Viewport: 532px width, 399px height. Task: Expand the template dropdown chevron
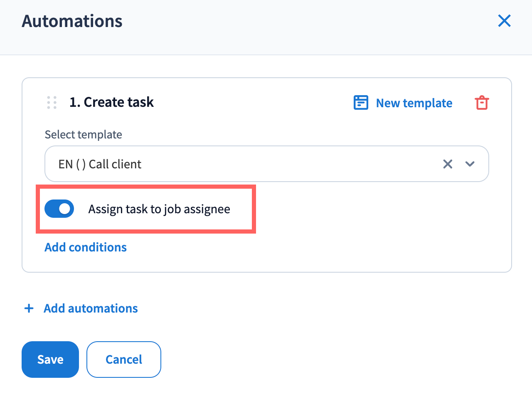point(470,164)
